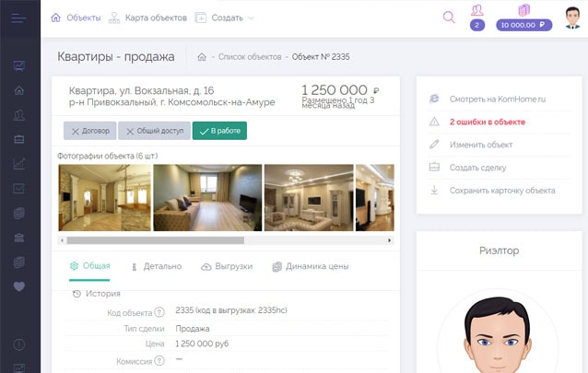Open the documents stack icon in the sidebar
This screenshot has width=588, height=373.
point(19,214)
